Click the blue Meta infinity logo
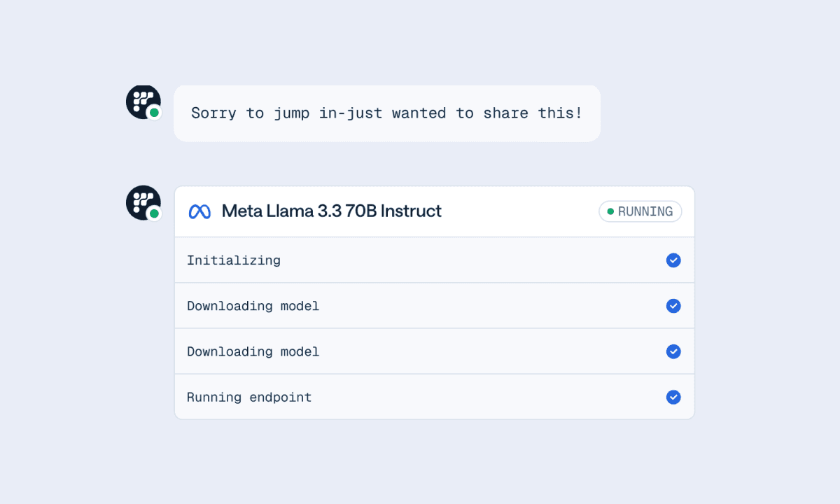Screen dimensions: 840x504 pos(199,211)
